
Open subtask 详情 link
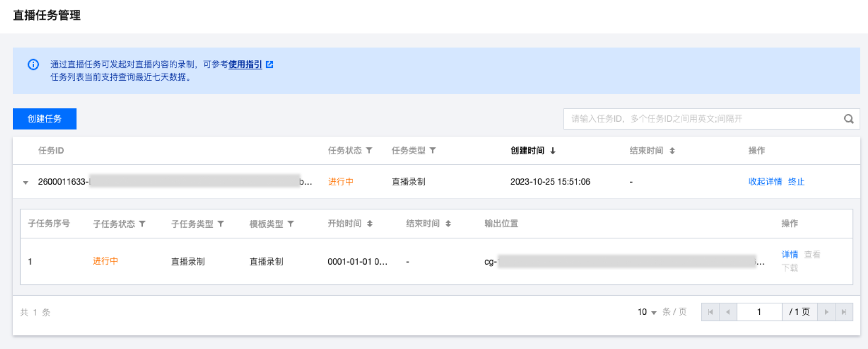pos(789,255)
